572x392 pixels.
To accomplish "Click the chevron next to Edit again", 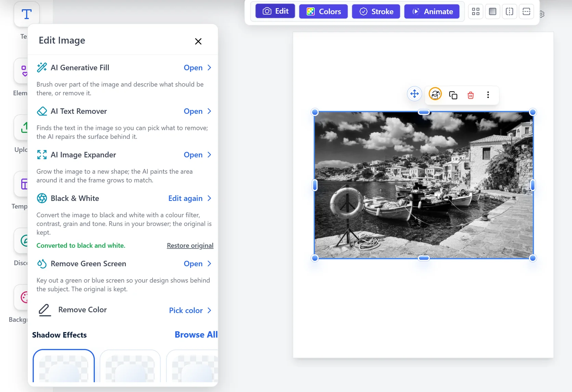I will (x=209, y=198).
